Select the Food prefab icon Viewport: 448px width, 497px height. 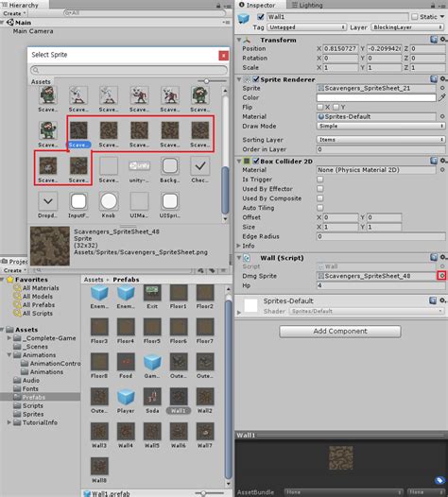126,362
